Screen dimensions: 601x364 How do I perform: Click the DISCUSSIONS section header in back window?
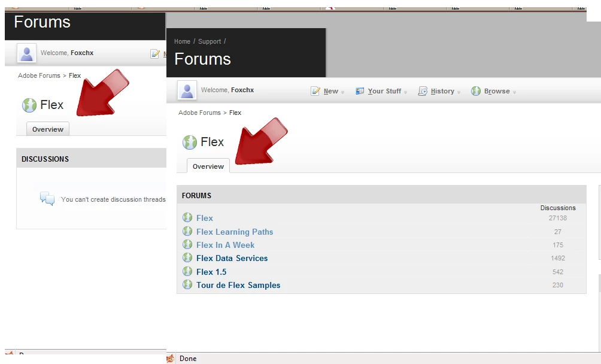click(45, 159)
